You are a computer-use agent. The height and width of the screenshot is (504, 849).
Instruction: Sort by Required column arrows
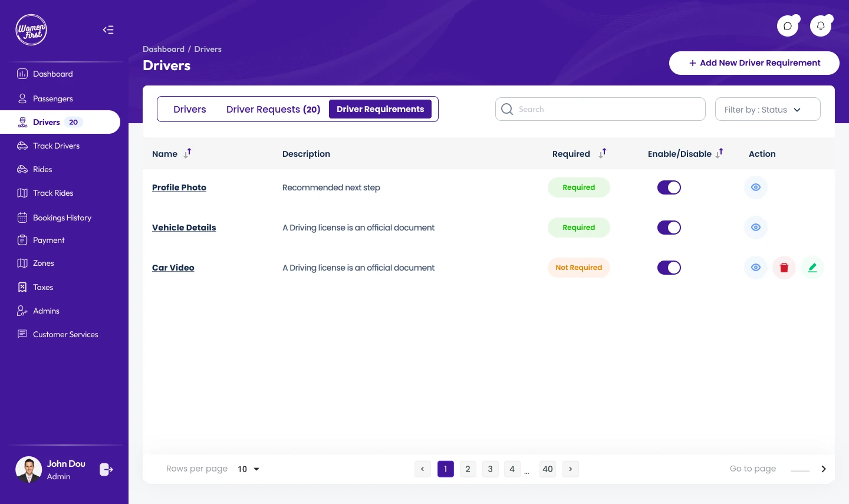click(x=603, y=153)
